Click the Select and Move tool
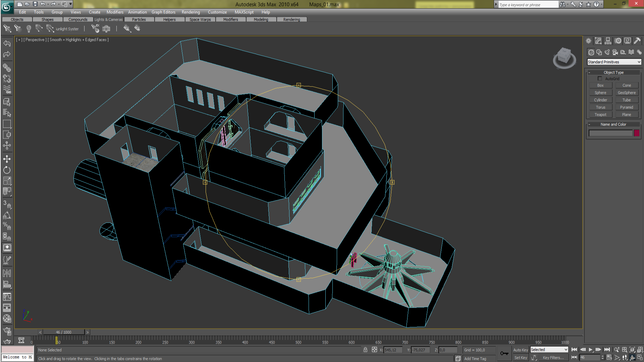 7,159
